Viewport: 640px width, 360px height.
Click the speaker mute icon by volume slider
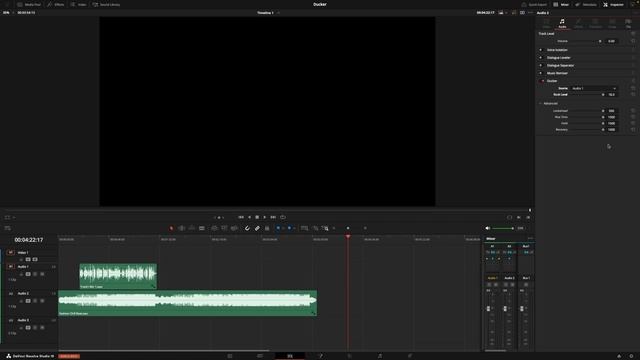click(487, 228)
